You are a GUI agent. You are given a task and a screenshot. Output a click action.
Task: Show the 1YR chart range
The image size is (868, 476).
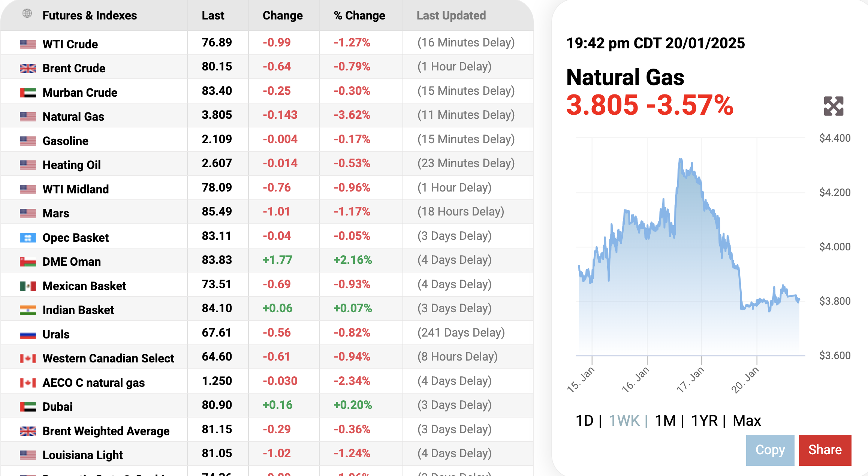pos(704,421)
